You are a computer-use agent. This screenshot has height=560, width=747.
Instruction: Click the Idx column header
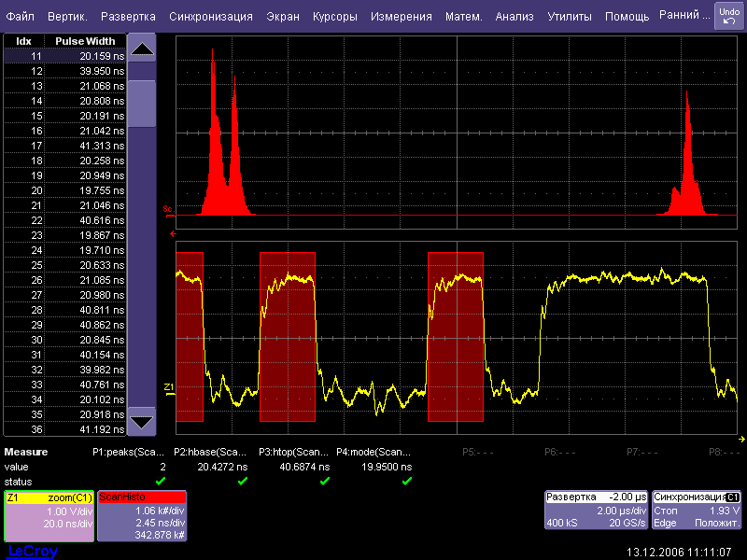(x=24, y=41)
